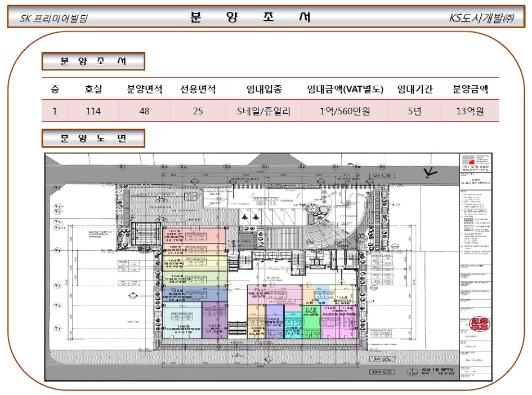Select the '분양조서' section label box

tap(93, 61)
